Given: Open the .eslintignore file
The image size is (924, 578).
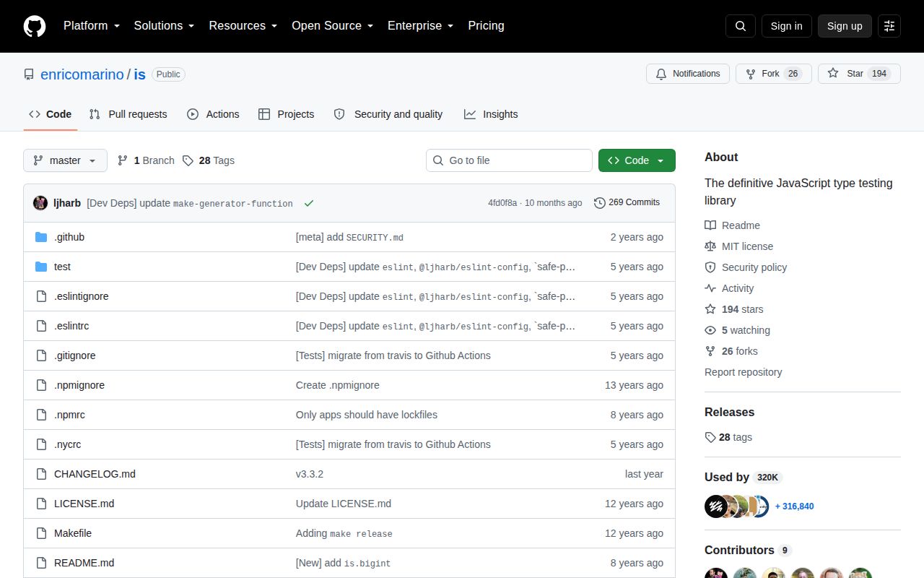Looking at the screenshot, I should point(81,296).
